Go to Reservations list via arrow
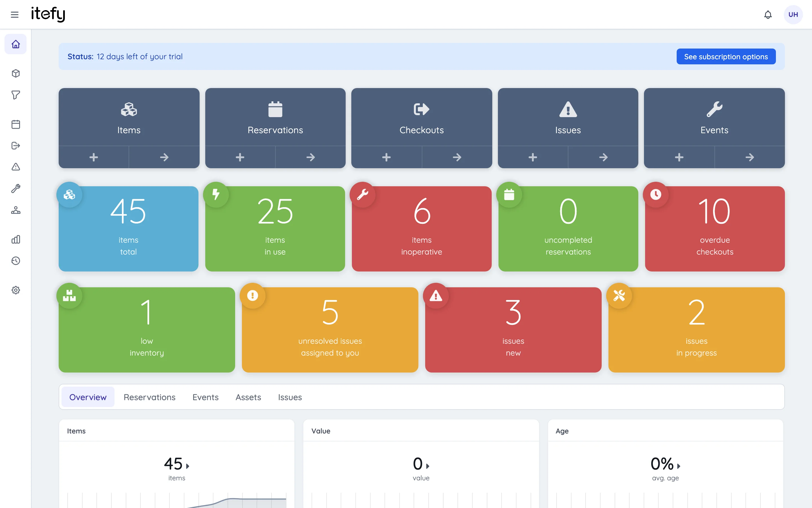812x508 pixels. coord(310,157)
